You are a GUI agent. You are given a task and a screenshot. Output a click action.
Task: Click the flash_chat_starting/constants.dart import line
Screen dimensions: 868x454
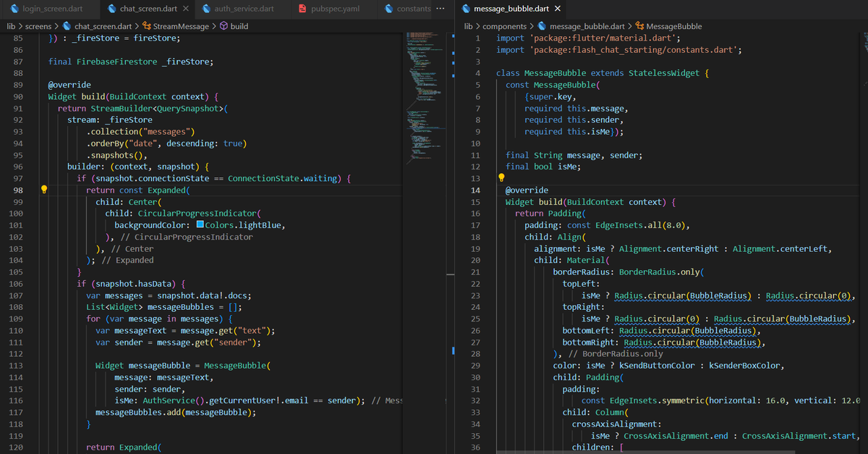(x=619, y=50)
